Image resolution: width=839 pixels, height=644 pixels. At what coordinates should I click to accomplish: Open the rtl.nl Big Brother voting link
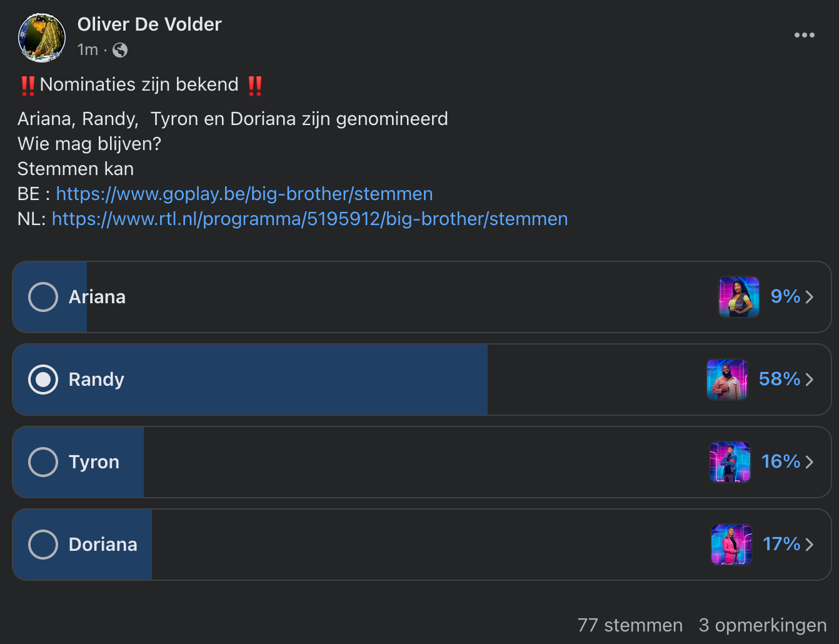310,219
